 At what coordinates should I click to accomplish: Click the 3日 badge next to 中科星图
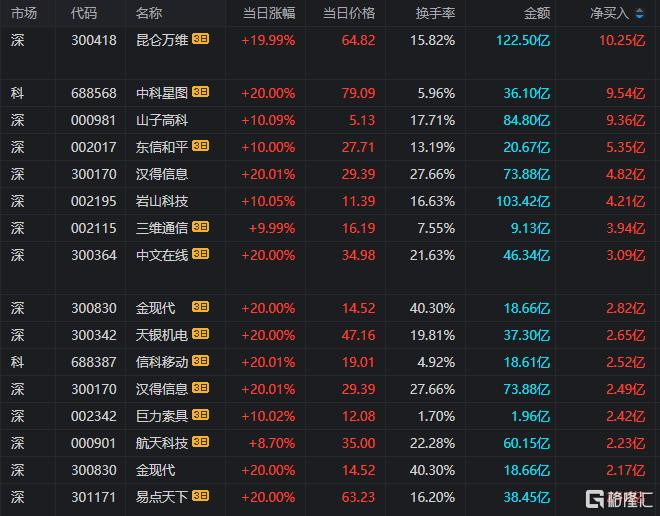pyautogui.click(x=200, y=93)
